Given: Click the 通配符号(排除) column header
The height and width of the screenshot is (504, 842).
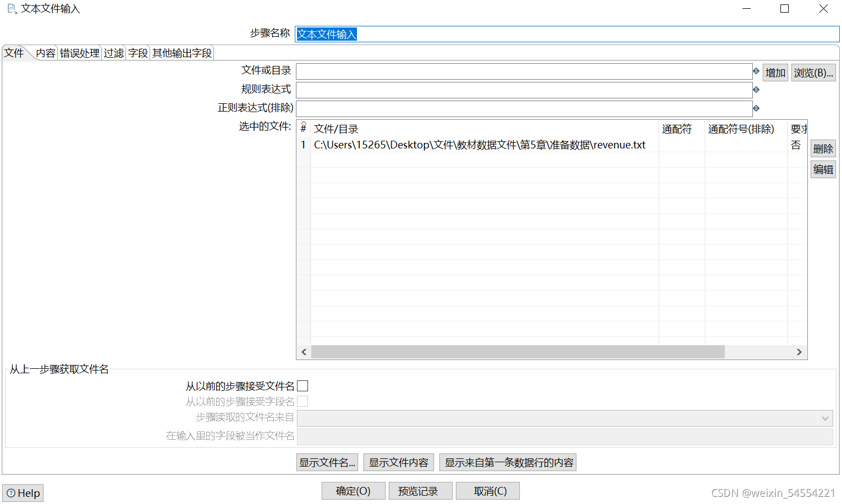Looking at the screenshot, I should (x=746, y=129).
